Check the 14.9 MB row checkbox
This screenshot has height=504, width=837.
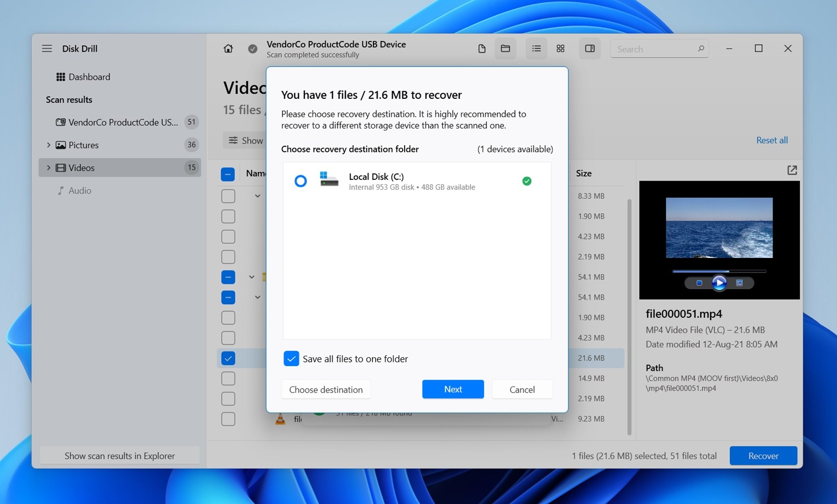(x=228, y=378)
